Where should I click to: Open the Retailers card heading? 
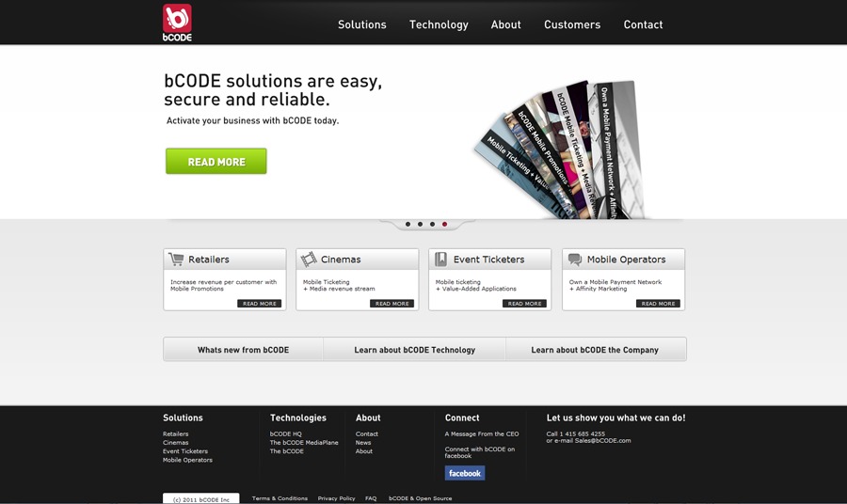pos(209,260)
